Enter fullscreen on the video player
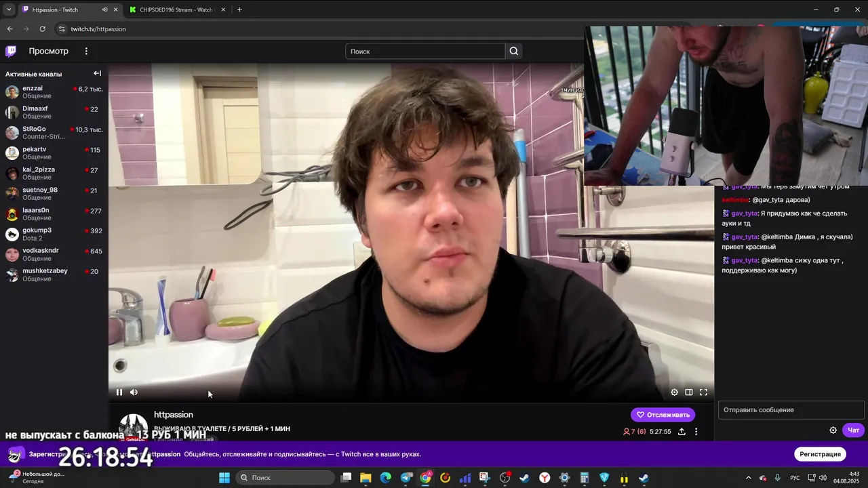The height and width of the screenshot is (488, 868). (x=703, y=392)
